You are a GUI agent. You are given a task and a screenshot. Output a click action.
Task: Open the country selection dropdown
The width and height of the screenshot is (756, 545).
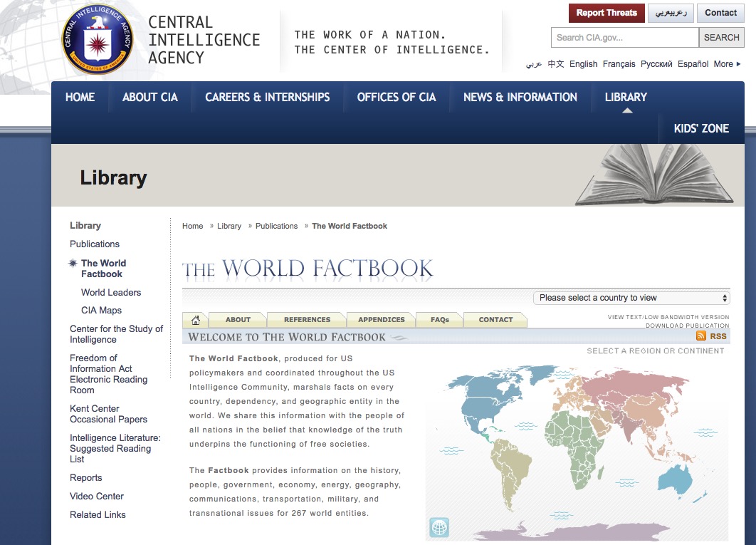point(631,298)
